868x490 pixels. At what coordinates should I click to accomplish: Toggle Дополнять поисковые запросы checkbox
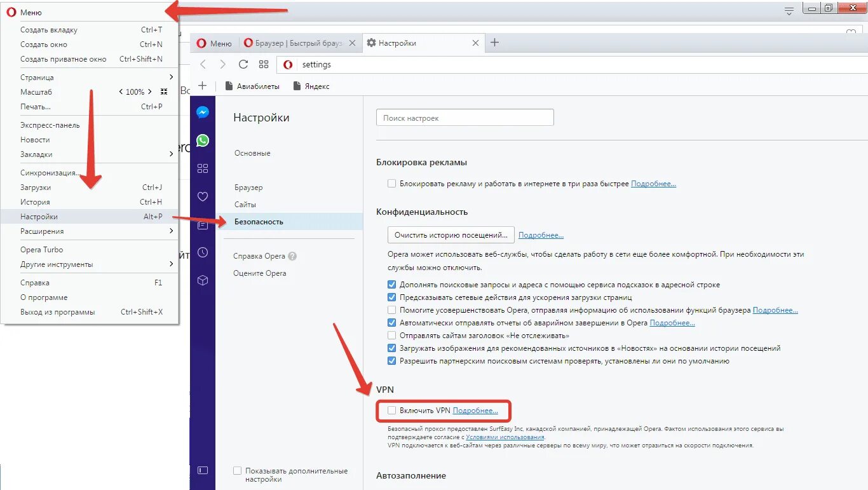coord(391,285)
